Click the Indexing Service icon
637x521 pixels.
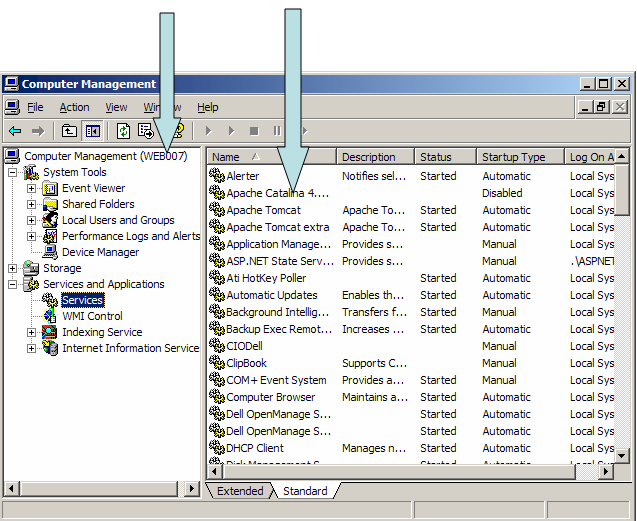click(50, 332)
